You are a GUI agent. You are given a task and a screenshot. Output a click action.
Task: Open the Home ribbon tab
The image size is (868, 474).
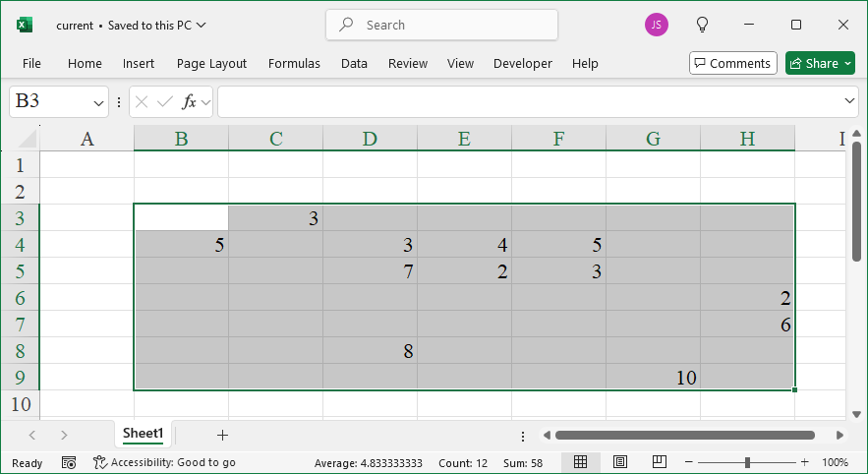85,64
